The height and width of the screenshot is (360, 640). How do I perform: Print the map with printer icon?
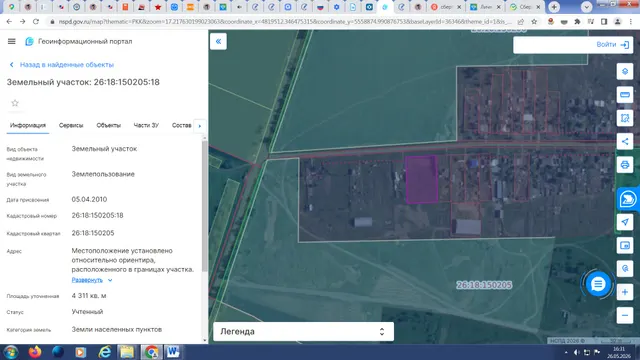[624, 165]
